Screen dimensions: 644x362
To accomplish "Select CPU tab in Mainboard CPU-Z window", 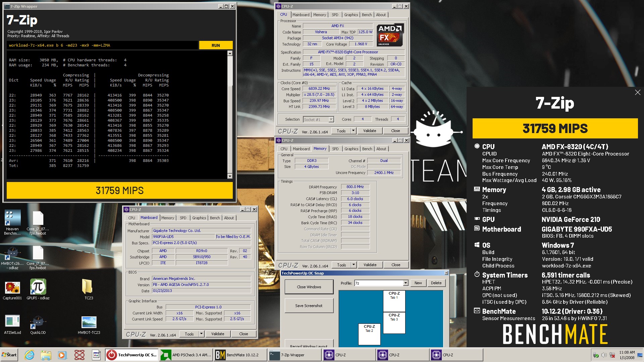I will coord(131,218).
